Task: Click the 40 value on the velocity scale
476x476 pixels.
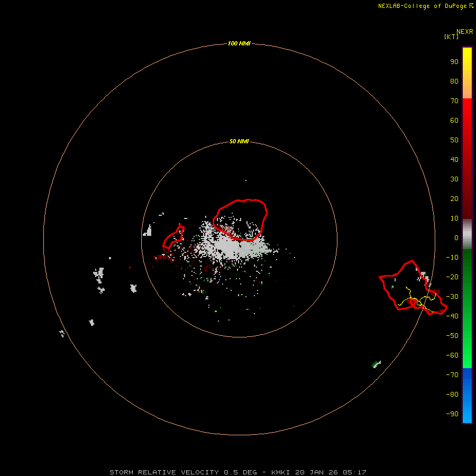Action: pos(454,159)
